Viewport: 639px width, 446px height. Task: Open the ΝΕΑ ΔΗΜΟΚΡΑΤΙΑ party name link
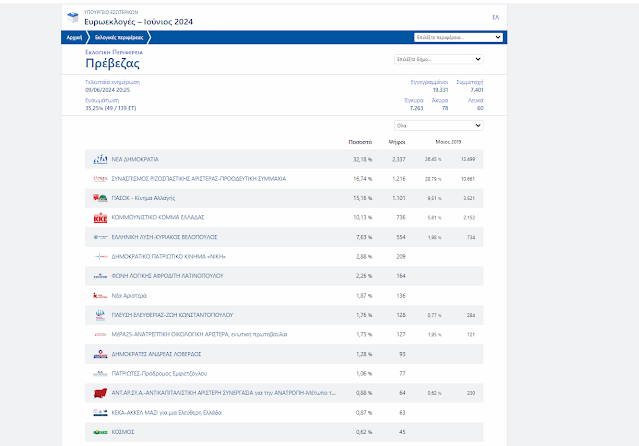(x=135, y=159)
